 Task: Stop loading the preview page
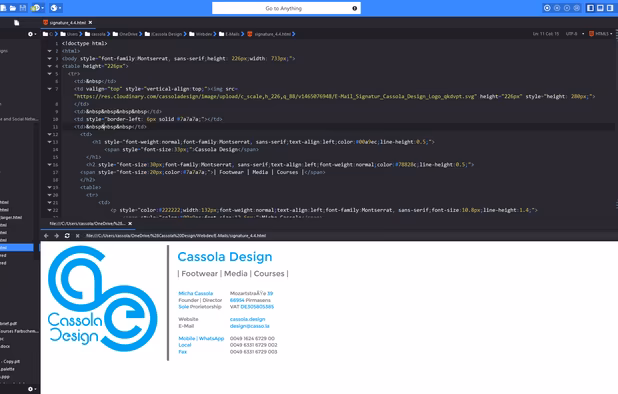[x=78, y=236]
